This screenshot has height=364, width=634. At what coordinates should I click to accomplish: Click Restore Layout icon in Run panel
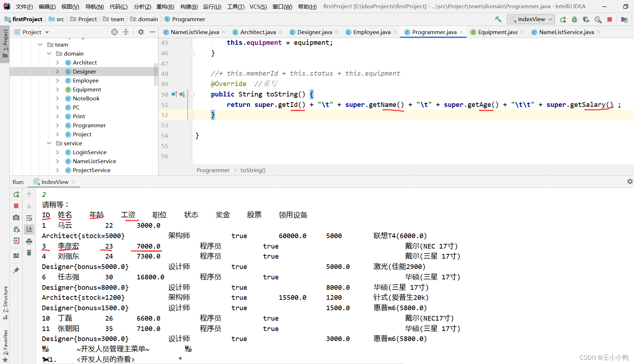point(16,256)
